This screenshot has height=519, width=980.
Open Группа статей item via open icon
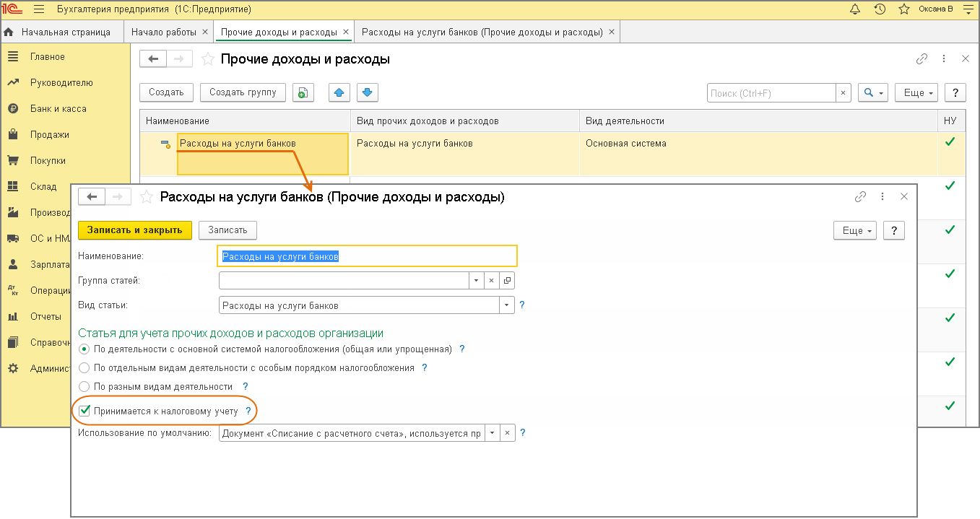[x=507, y=281]
